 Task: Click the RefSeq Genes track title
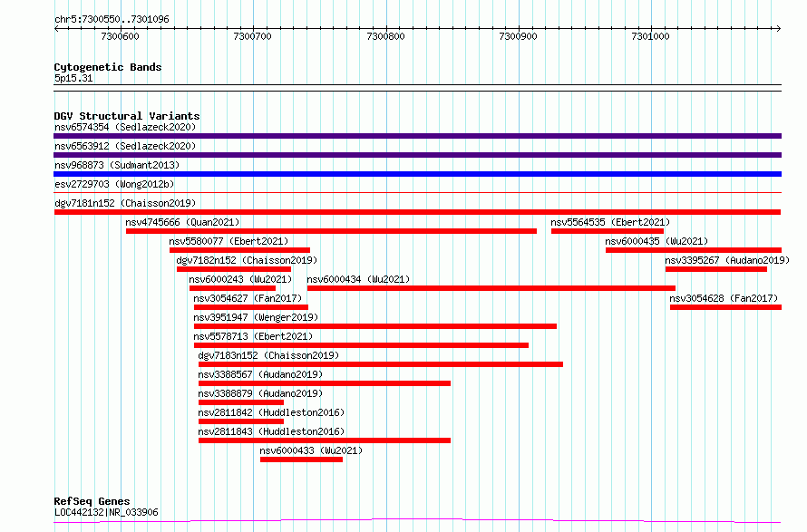pos(92,501)
